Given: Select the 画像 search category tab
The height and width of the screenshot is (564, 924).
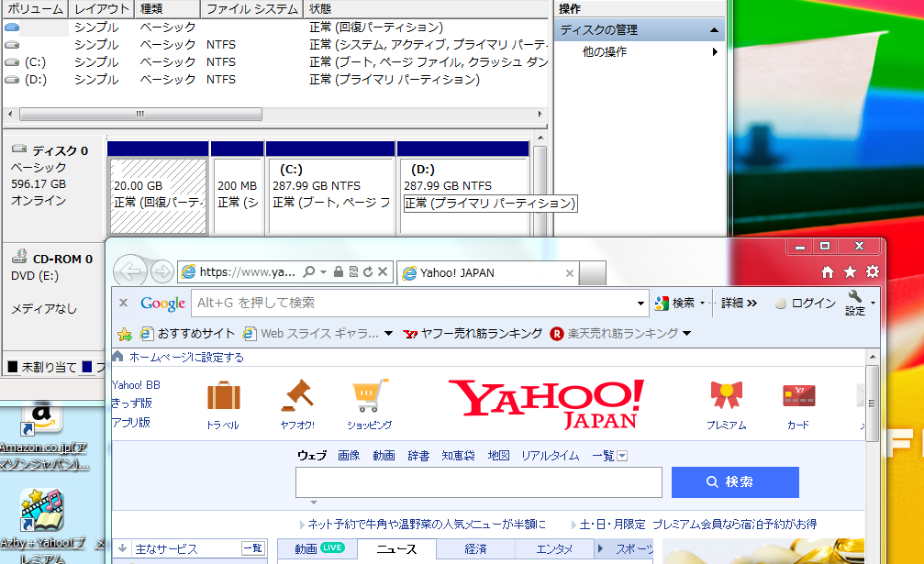Looking at the screenshot, I should [x=350, y=454].
